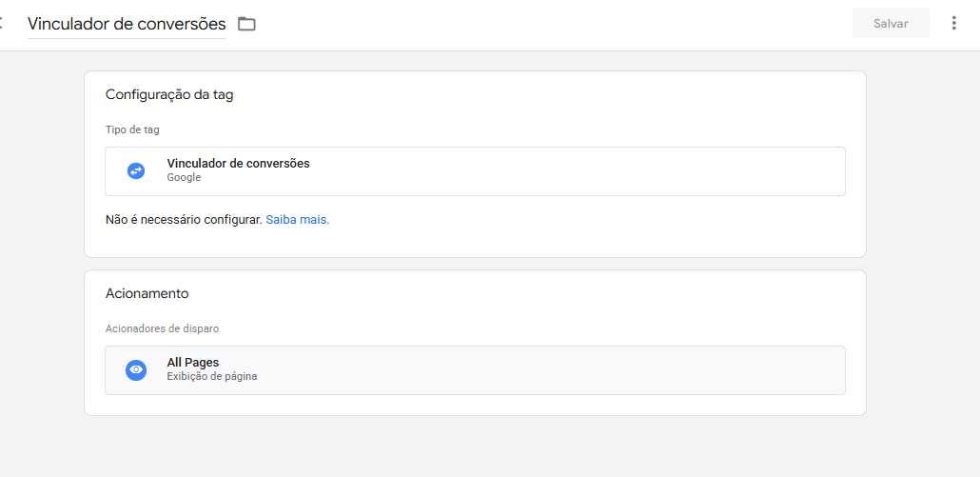Close the tag editor with the X
The height and width of the screenshot is (477, 980).
coord(3,23)
